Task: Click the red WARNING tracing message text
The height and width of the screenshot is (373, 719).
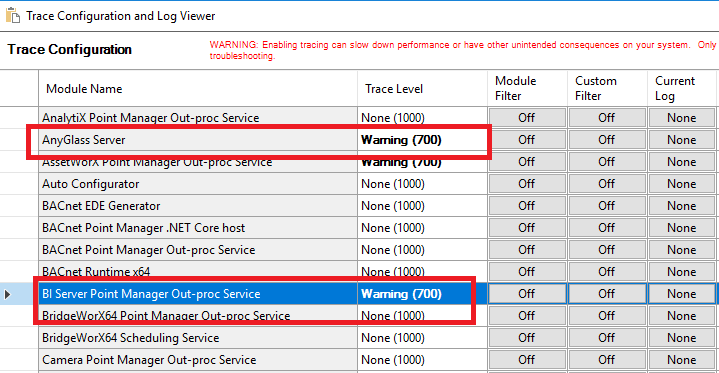Action: (x=463, y=50)
